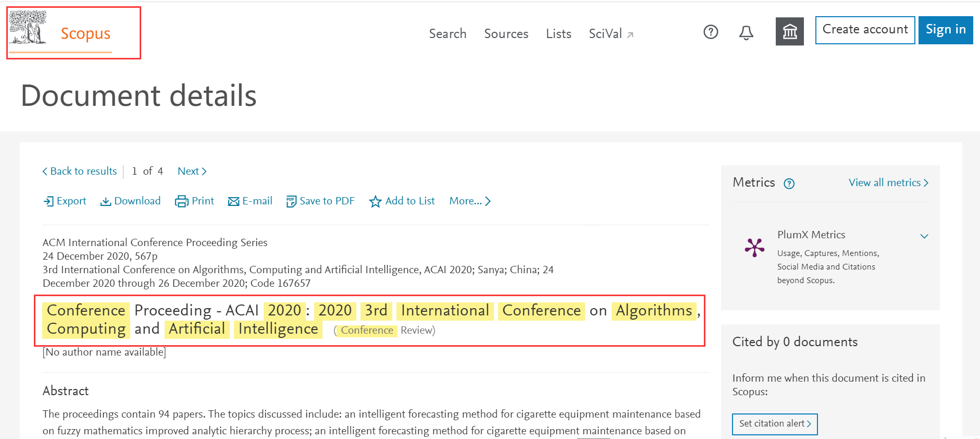Click the institution building icon

(x=790, y=32)
